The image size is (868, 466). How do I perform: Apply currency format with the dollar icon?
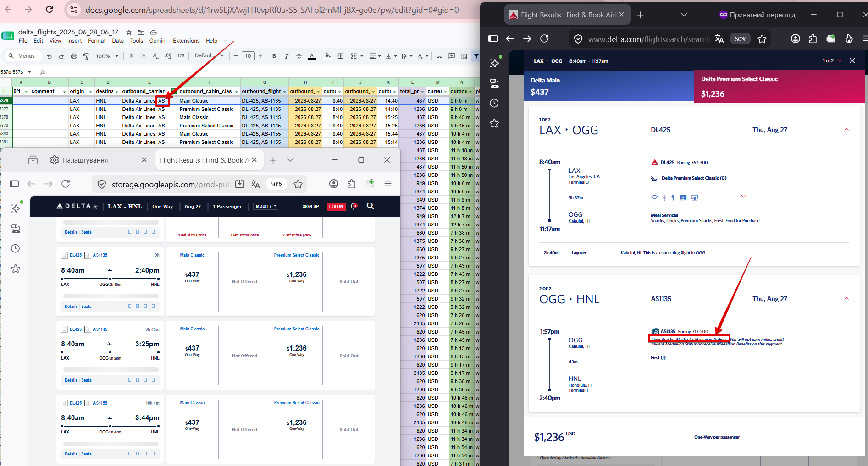[x=131, y=56]
